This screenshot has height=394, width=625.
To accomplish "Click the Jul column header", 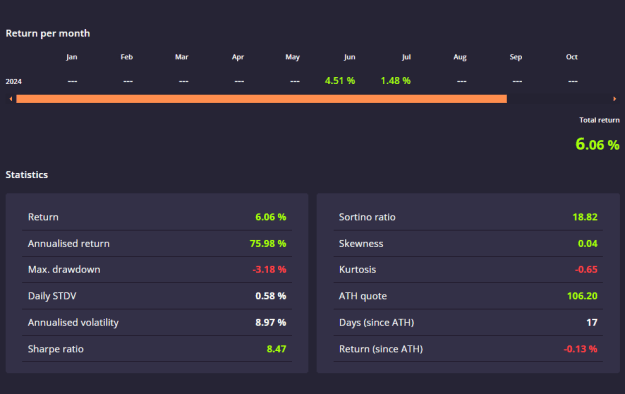I will [406, 57].
